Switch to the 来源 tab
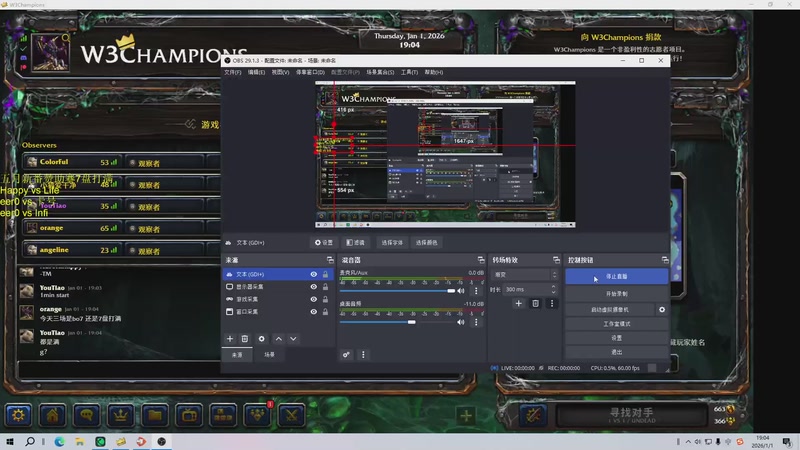 click(237, 355)
